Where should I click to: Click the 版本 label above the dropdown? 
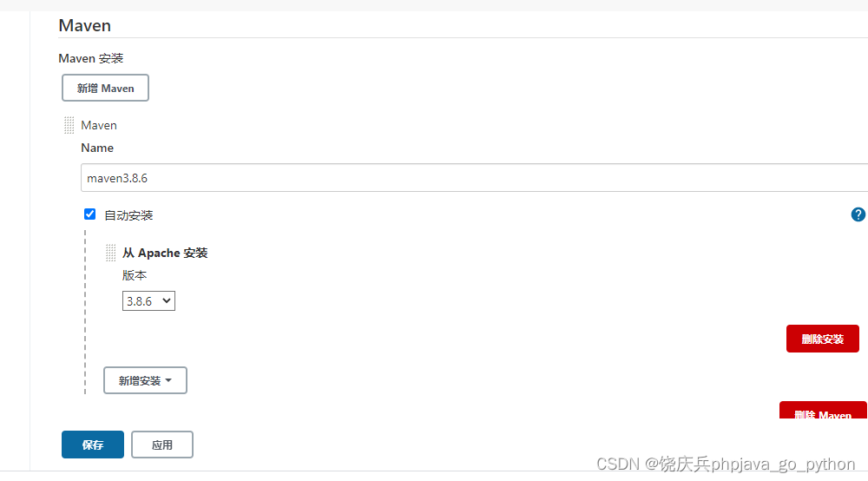point(135,275)
